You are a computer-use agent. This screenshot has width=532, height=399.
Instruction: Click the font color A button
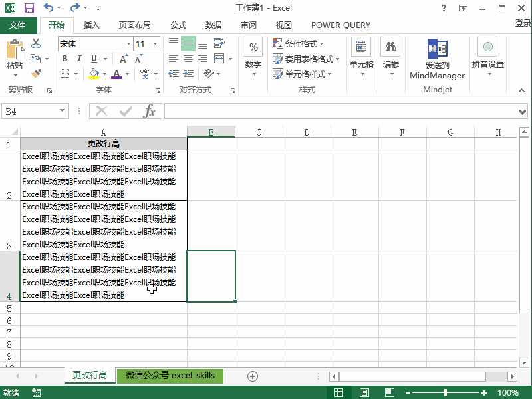(116, 74)
